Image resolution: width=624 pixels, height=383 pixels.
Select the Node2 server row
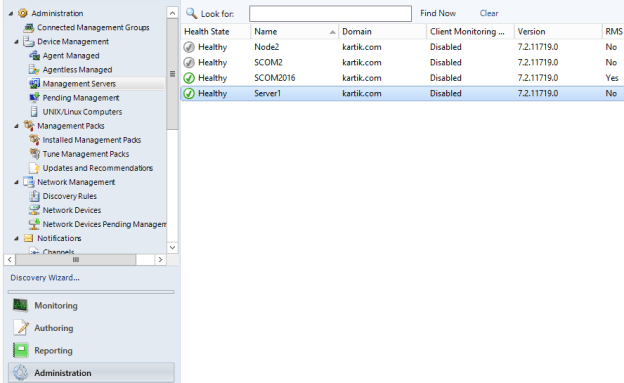[402, 47]
